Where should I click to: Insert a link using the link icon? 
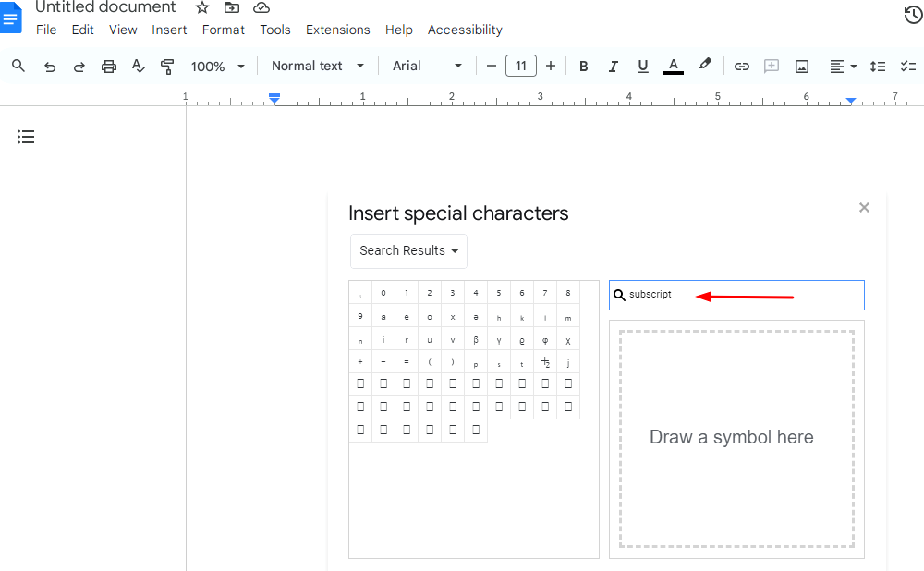point(741,66)
